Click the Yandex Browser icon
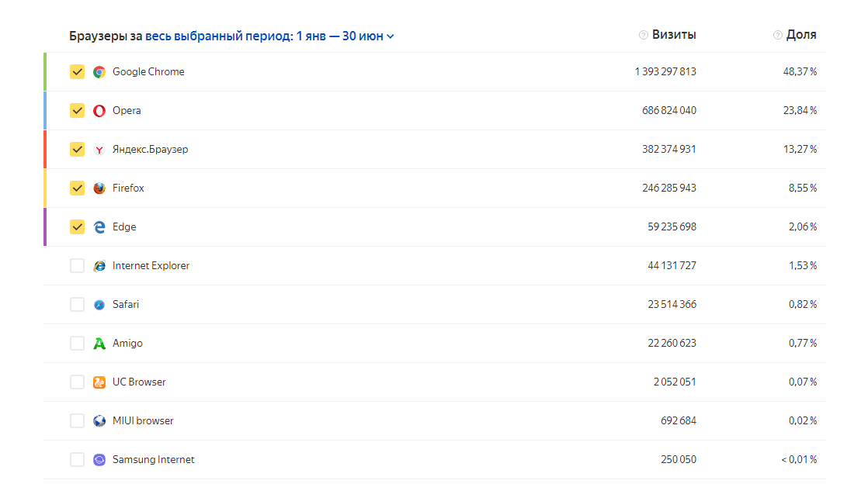The image size is (868, 484). (99, 150)
